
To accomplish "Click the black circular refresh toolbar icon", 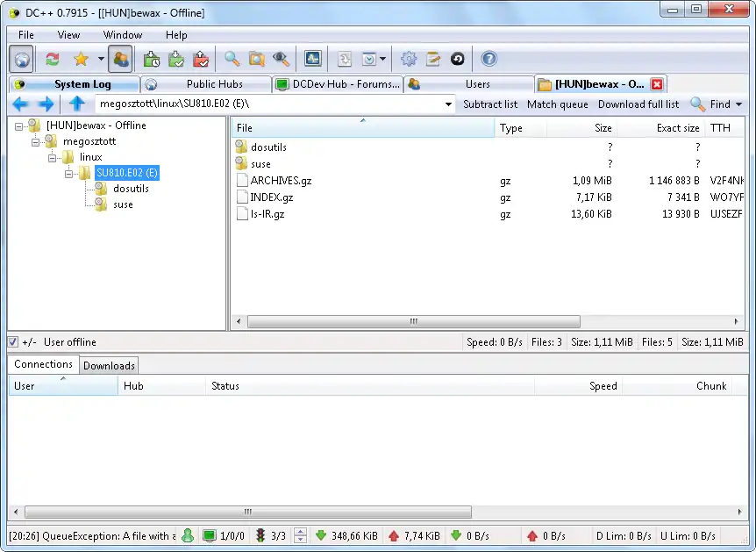I will (458, 59).
